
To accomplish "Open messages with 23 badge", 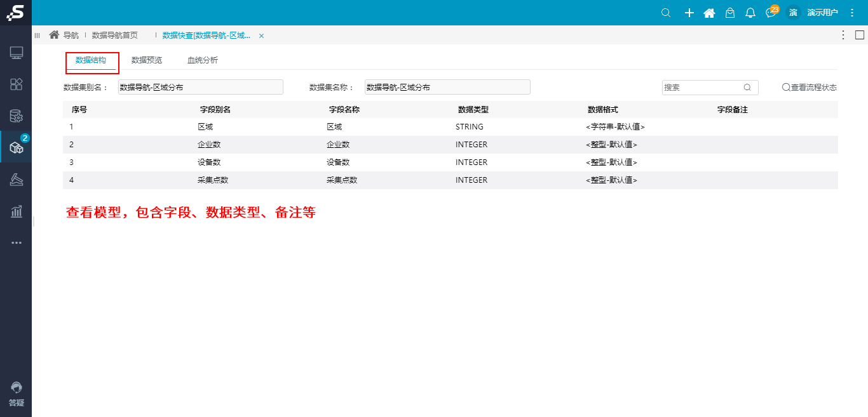I will 771,12.
